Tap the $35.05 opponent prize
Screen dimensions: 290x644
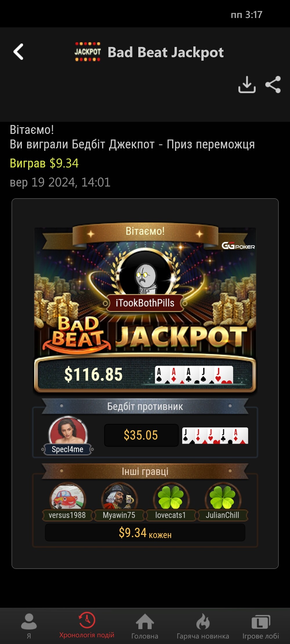[x=141, y=435]
